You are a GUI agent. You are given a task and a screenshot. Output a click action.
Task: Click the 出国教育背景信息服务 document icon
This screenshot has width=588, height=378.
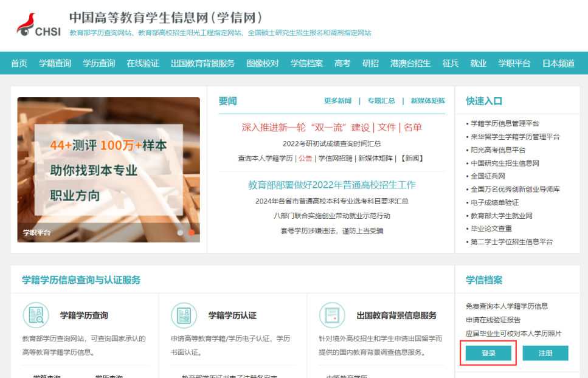click(332, 315)
